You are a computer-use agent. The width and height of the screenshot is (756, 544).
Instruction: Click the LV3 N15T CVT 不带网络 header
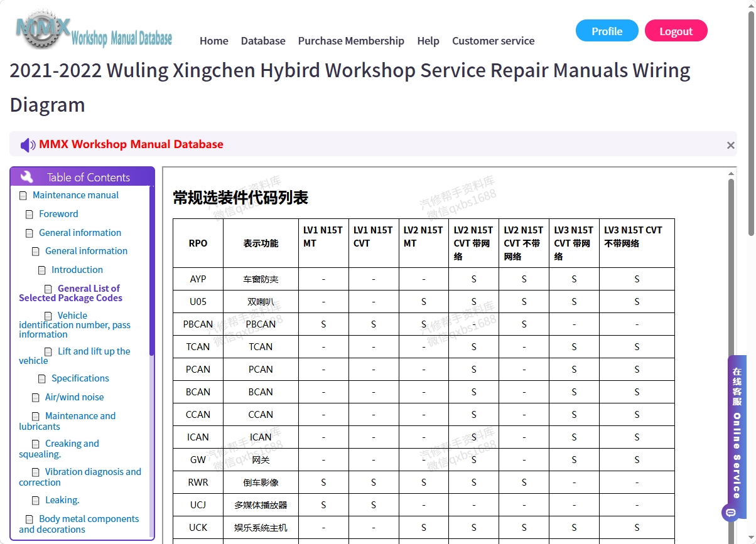click(637, 243)
